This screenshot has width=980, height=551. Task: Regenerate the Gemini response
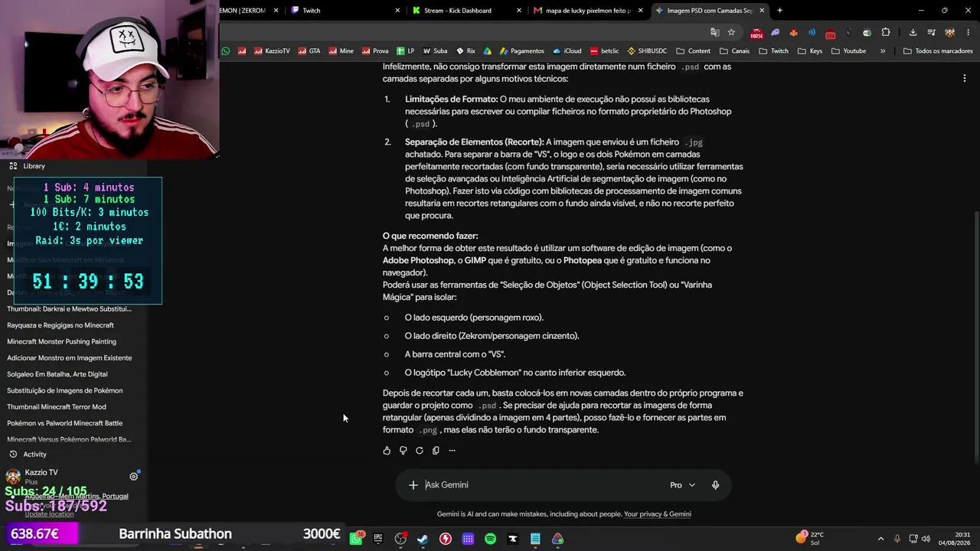420,451
